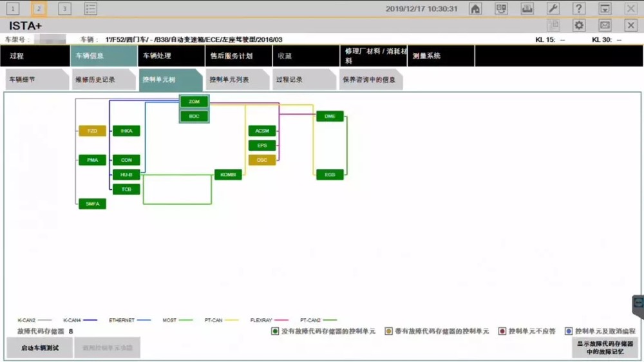Open the 售后服务计划 menu

[x=238, y=55]
